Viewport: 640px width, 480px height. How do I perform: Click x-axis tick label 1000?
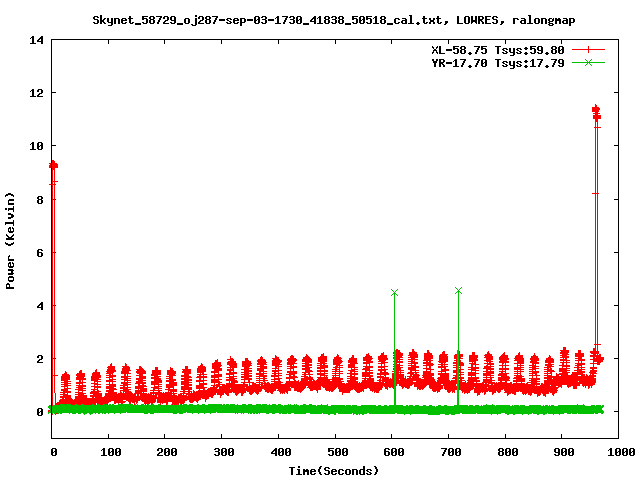pyautogui.click(x=621, y=452)
